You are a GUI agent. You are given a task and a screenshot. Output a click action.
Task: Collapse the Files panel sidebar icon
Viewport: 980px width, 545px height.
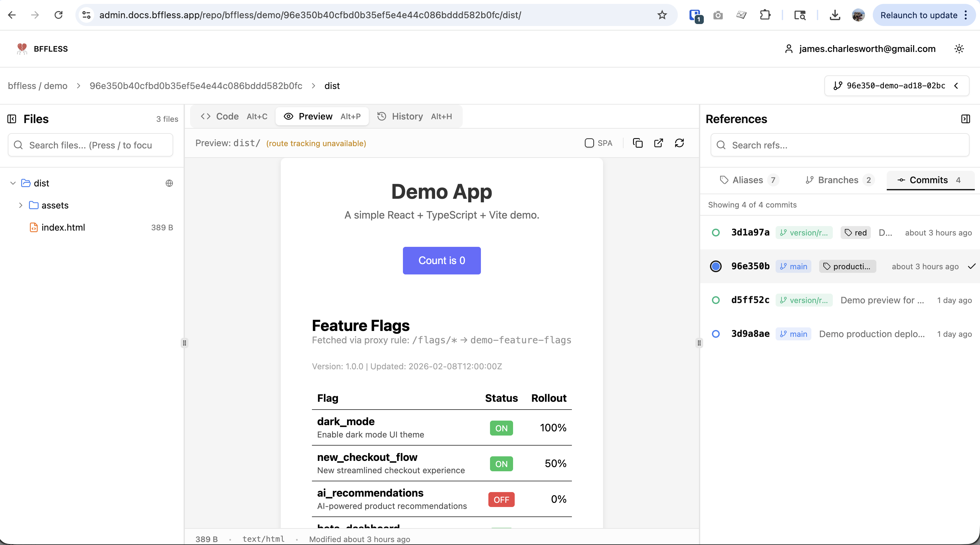click(12, 119)
